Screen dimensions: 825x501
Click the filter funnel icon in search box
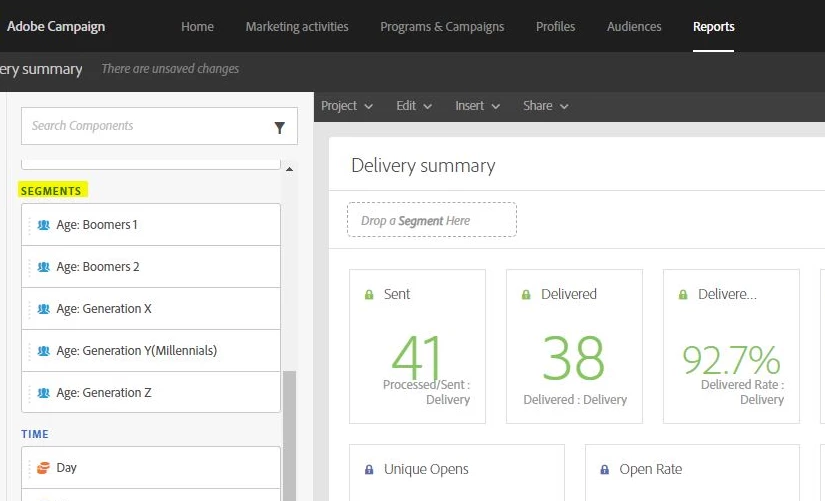coord(279,127)
